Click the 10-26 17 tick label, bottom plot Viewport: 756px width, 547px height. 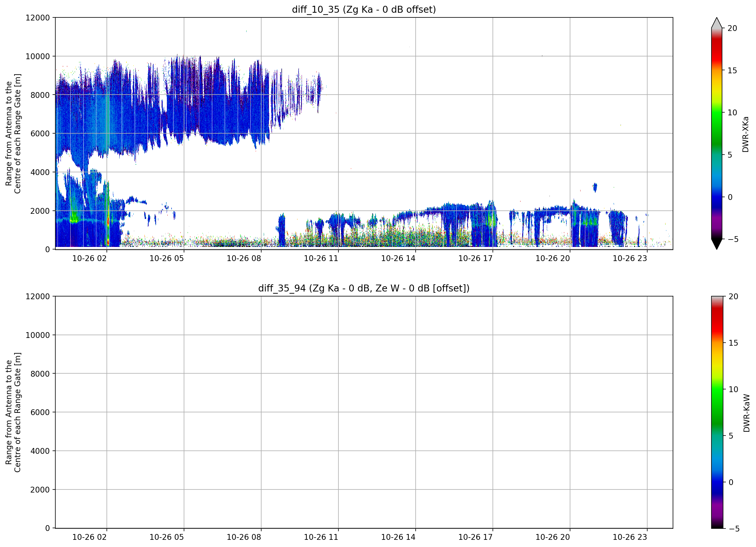tap(475, 537)
